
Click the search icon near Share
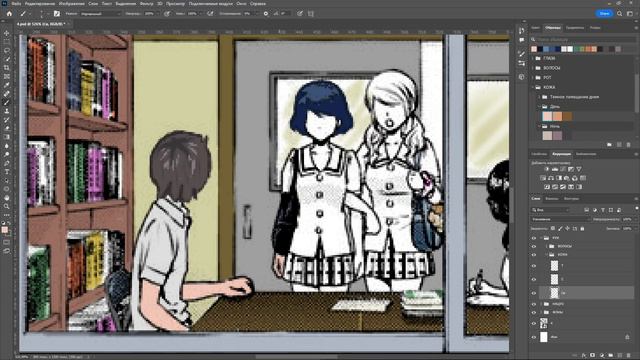[620, 13]
